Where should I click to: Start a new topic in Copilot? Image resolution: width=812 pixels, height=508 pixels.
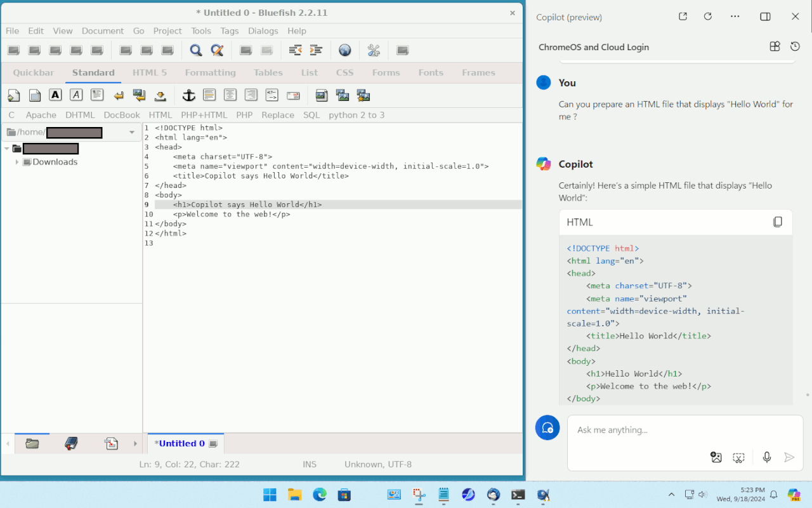tap(547, 428)
